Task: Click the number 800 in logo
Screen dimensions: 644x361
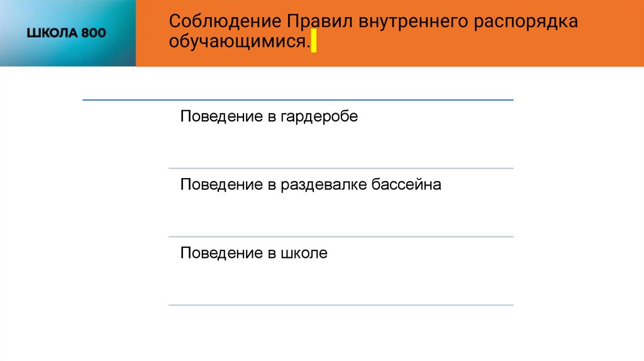Action: tap(94, 33)
